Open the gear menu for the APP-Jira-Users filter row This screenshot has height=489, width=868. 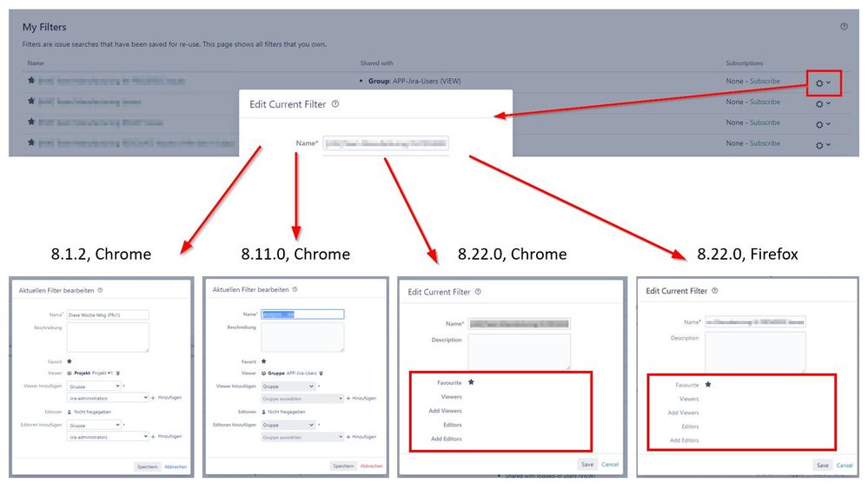[x=823, y=83]
